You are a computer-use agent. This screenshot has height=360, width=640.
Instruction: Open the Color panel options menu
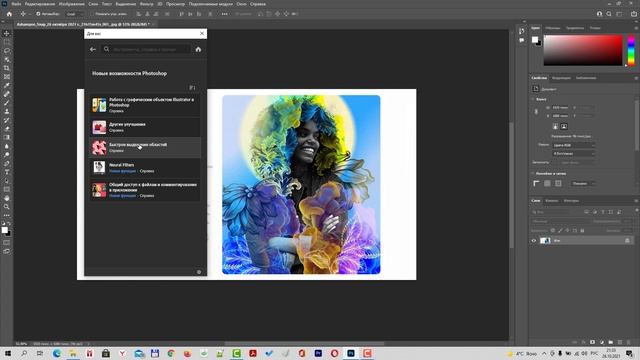[x=636, y=28]
